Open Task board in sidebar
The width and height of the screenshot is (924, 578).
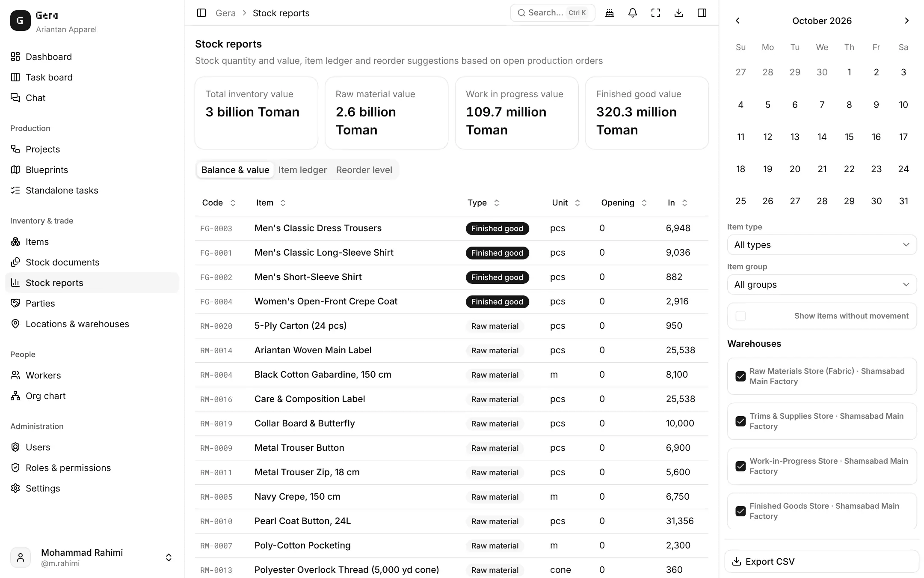coord(92,77)
